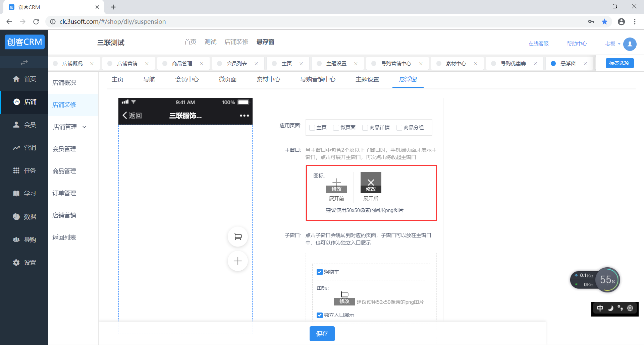This screenshot has height=345, width=644.
Task: Open the 帮助中心 link
Action: coord(577,44)
